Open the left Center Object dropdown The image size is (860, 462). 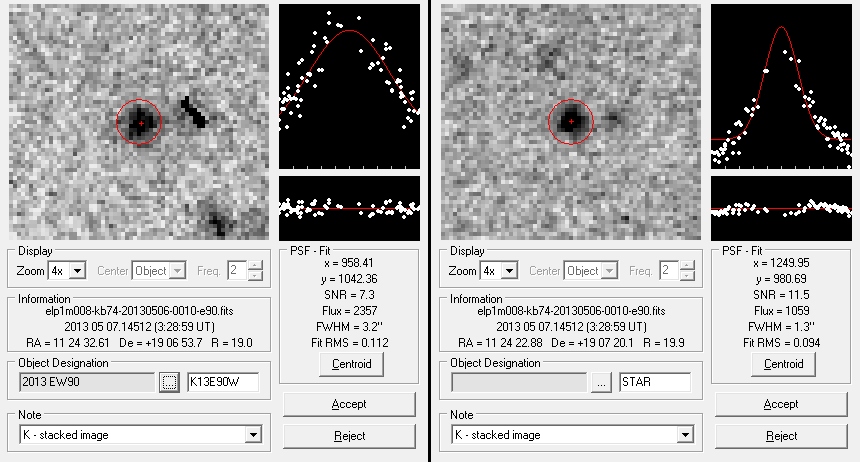tap(178, 271)
